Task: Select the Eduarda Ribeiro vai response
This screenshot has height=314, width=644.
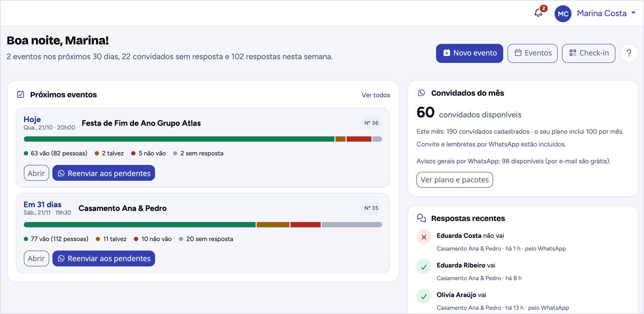Action: pos(466,265)
